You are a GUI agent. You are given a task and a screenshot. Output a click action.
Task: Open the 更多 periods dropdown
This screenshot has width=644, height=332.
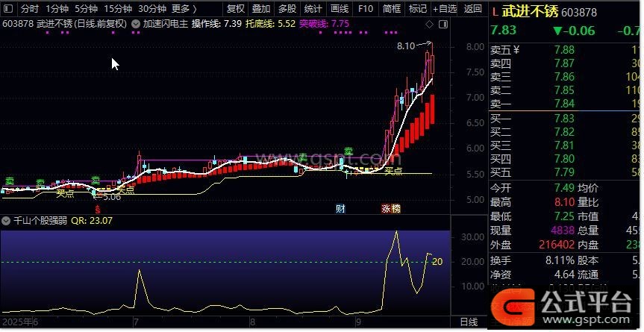click(184, 9)
